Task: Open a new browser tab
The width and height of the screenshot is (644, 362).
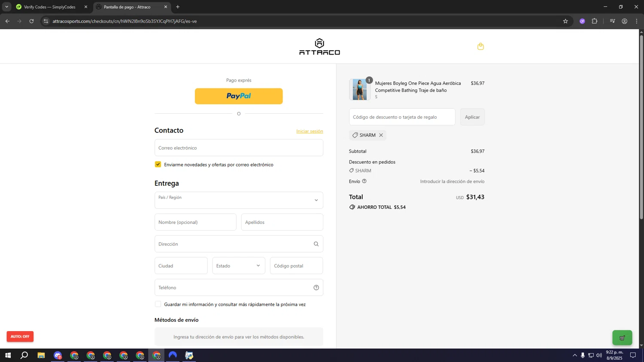Action: point(178,7)
